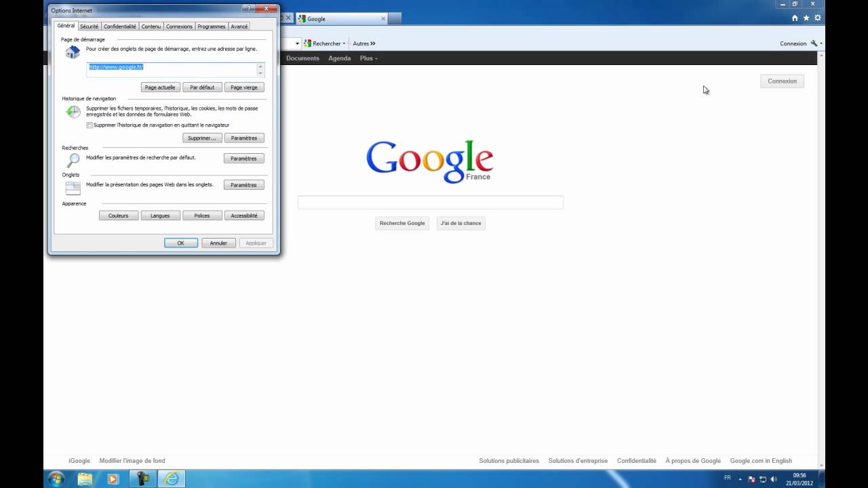Image resolution: width=868 pixels, height=488 pixels.
Task: Expand the Autres toolbar chevron
Action: [x=372, y=43]
